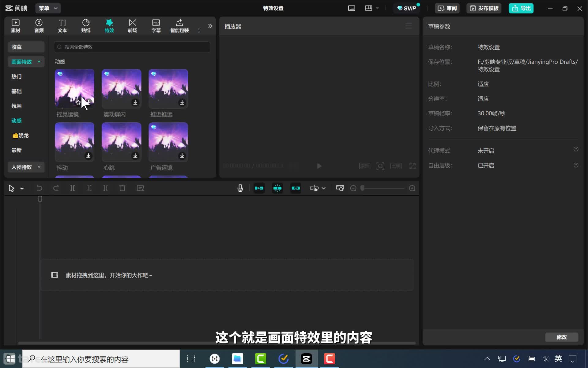Open the player panel menu icon
The height and width of the screenshot is (368, 588).
tap(409, 26)
